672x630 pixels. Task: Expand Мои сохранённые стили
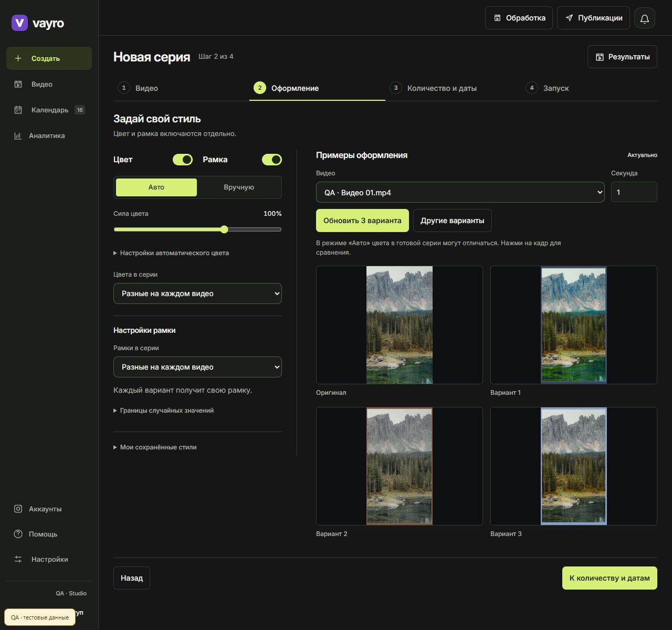[x=155, y=447]
